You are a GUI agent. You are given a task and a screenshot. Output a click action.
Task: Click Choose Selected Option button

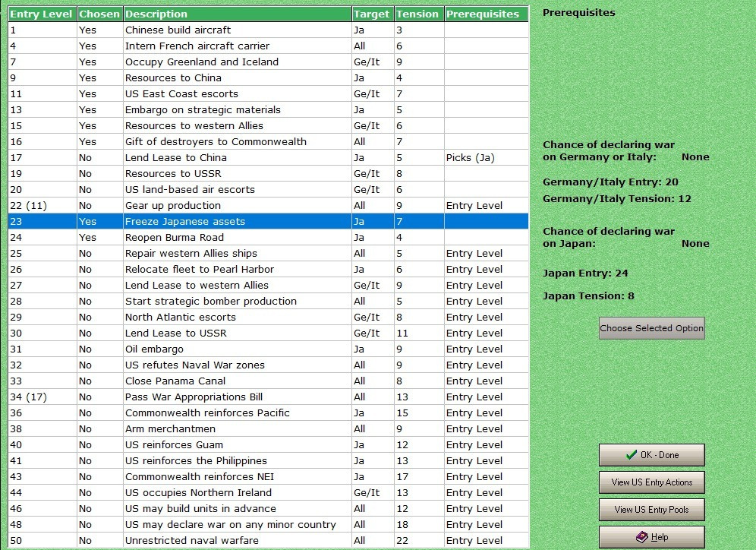(651, 328)
